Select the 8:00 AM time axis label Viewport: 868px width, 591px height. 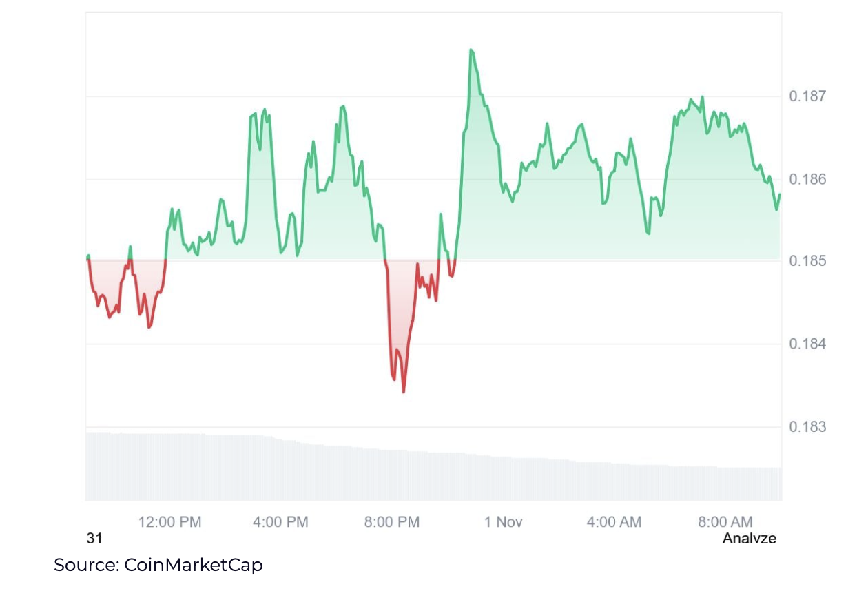pyautogui.click(x=725, y=522)
